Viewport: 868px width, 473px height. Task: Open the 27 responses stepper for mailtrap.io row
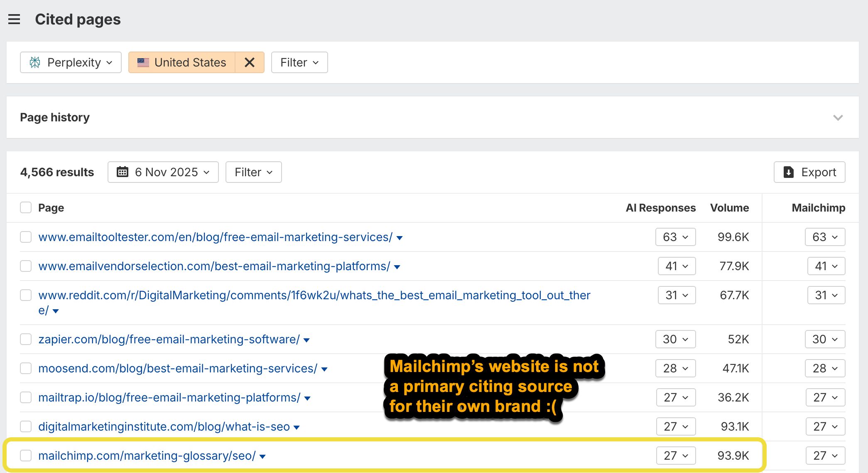click(676, 397)
